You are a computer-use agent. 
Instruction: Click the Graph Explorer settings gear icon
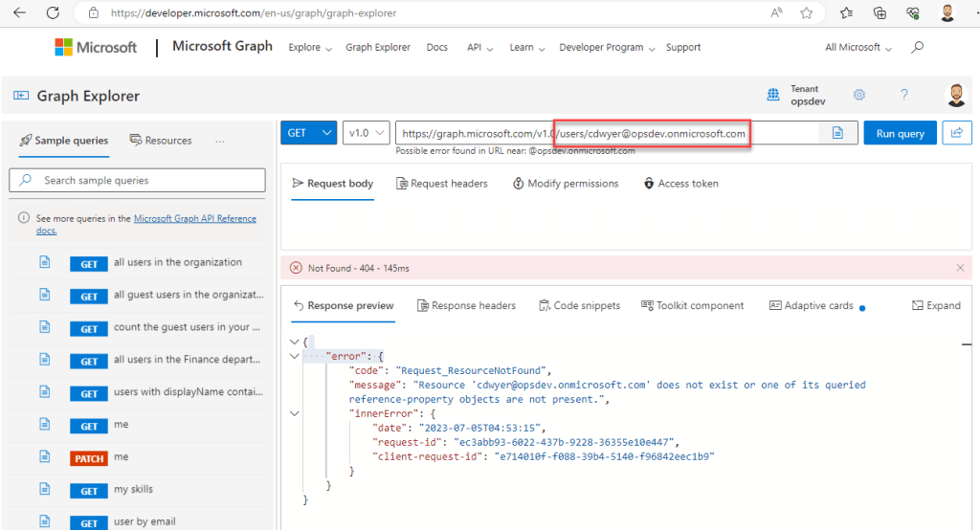click(x=859, y=95)
